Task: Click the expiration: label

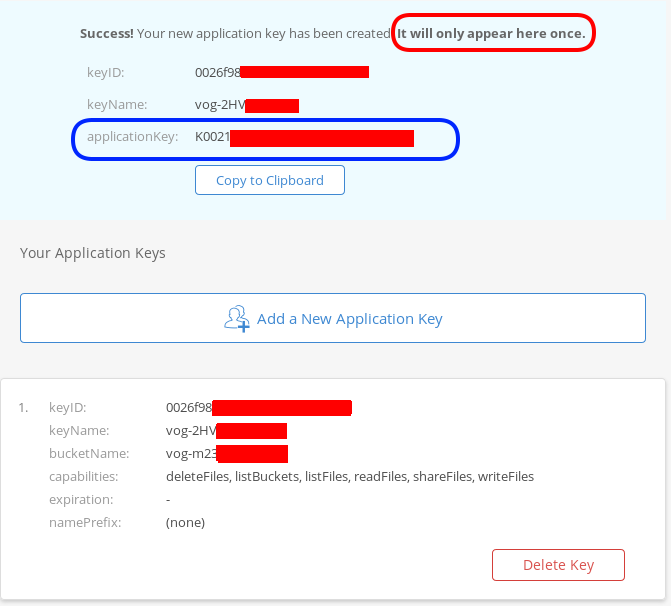Action: [81, 499]
